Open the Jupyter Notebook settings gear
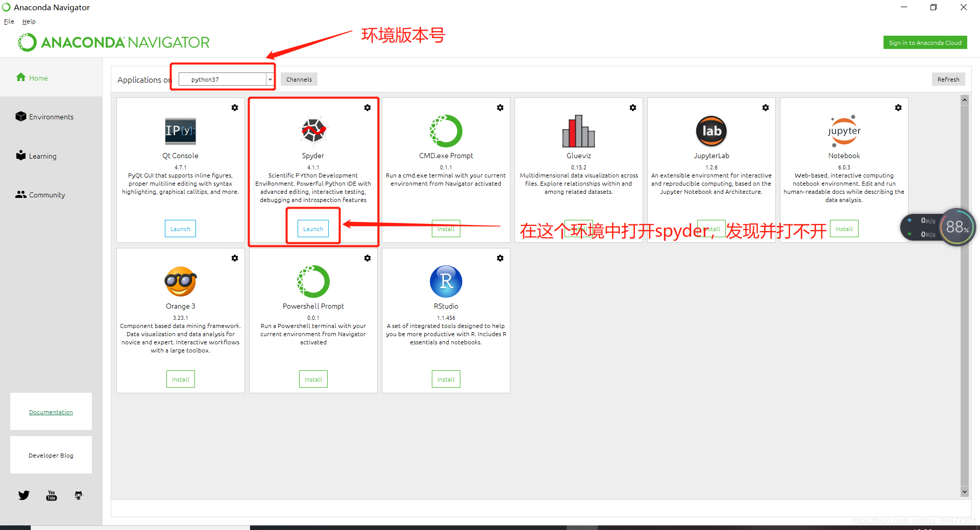The width and height of the screenshot is (980, 530). [898, 108]
